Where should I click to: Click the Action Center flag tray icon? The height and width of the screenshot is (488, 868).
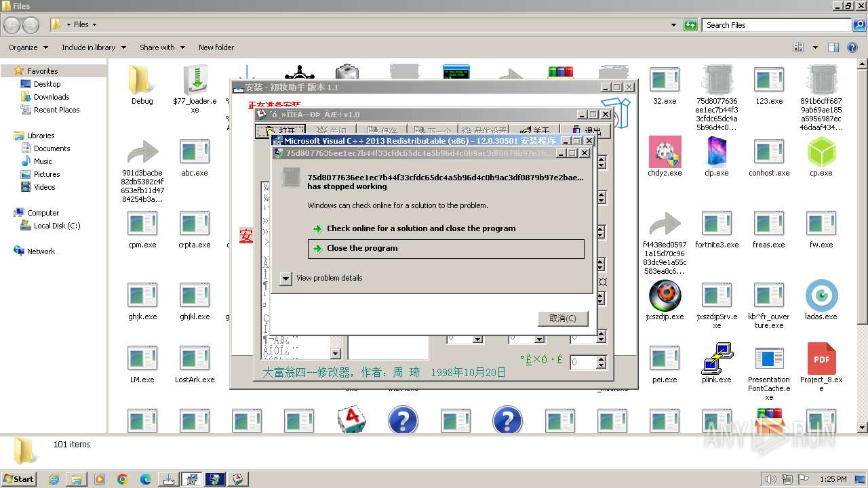[804, 479]
